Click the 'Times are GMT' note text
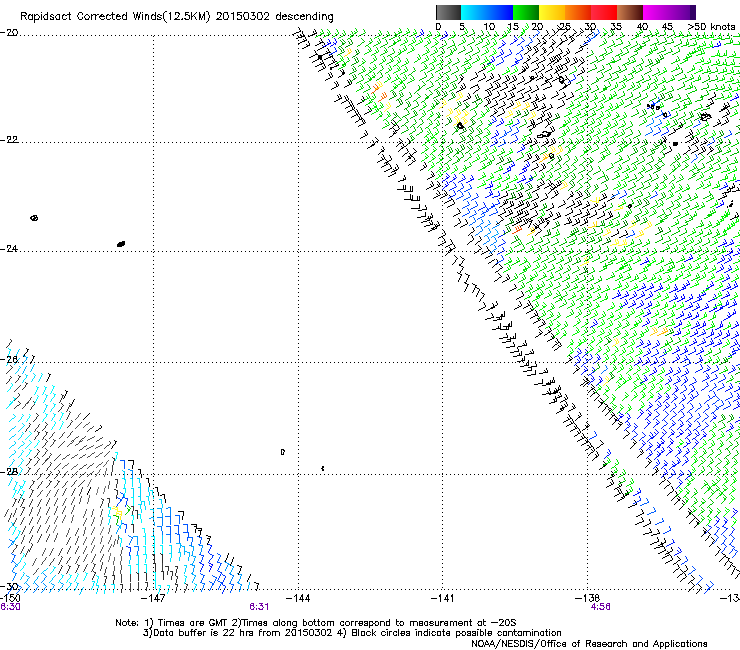 [193, 623]
